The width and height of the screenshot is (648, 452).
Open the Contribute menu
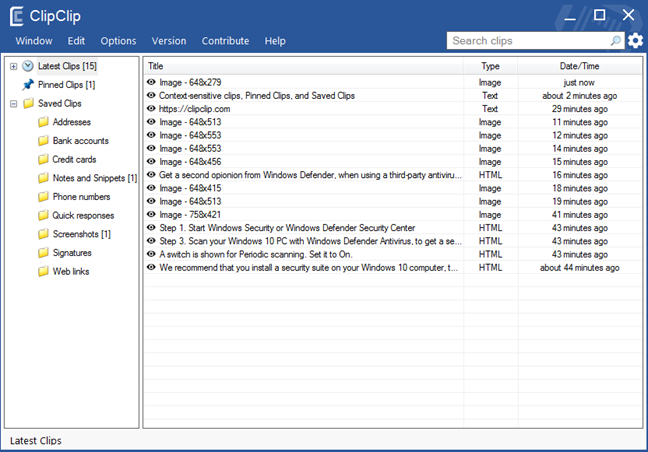pos(225,41)
